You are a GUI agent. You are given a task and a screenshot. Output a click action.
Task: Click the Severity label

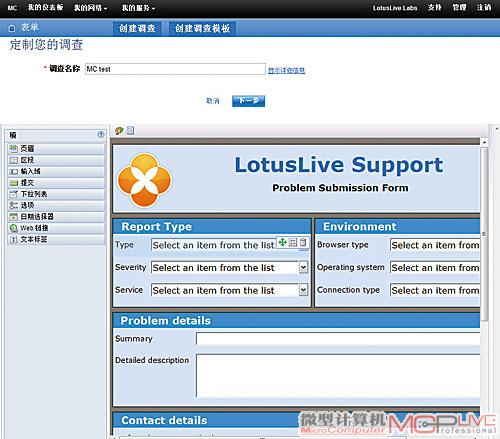tap(131, 267)
